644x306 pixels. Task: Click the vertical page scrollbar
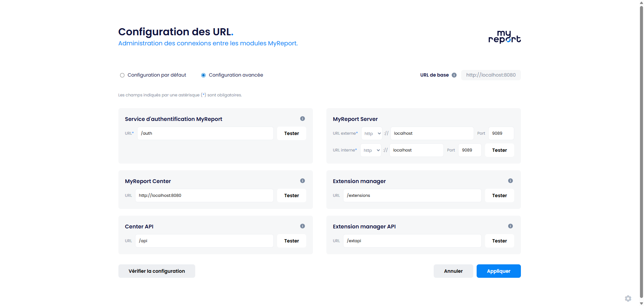click(x=641, y=151)
